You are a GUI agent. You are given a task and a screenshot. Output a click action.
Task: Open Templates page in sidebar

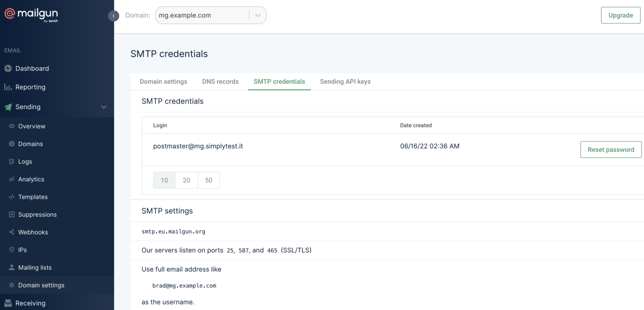[33, 197]
